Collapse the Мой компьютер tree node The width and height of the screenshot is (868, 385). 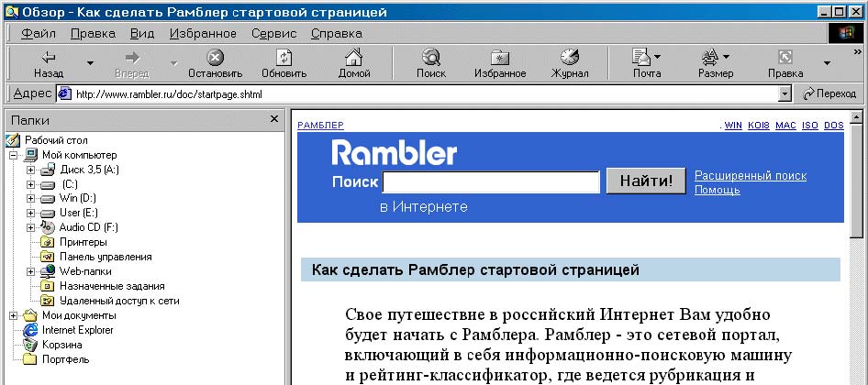13,155
